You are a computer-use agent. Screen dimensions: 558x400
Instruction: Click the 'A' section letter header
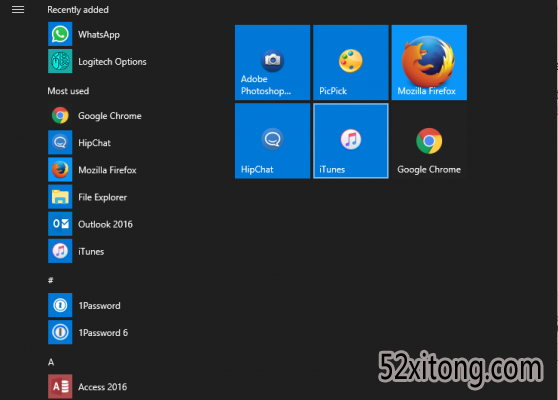click(51, 362)
